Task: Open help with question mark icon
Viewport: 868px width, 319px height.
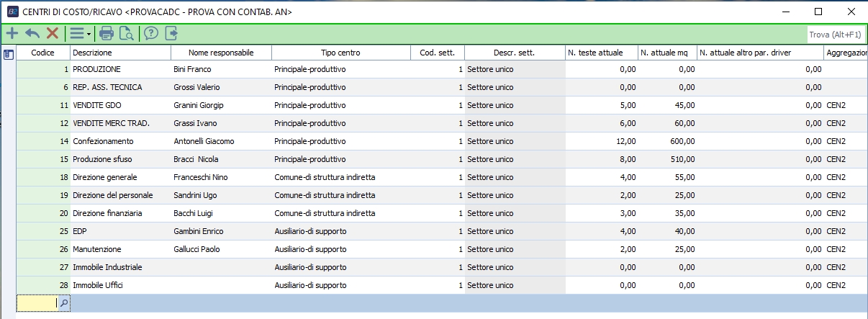Action: tap(151, 33)
